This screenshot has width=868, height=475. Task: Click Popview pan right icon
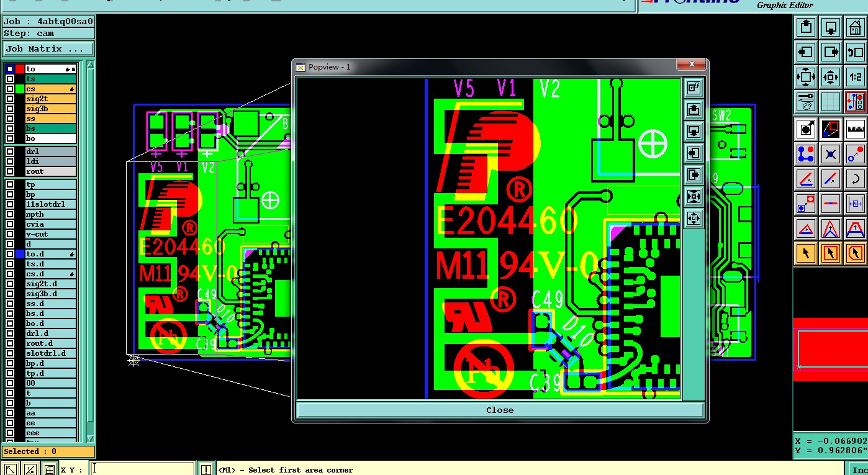[x=694, y=175]
